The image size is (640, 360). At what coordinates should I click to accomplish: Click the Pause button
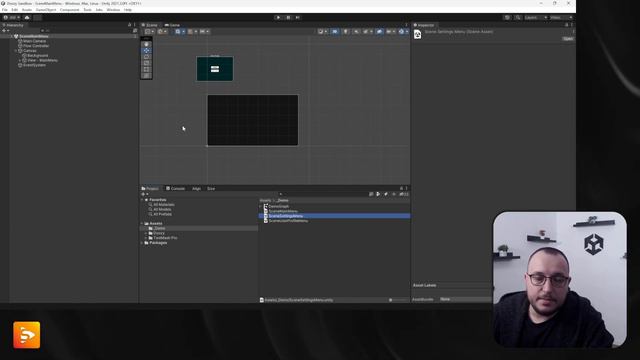pos(288,18)
